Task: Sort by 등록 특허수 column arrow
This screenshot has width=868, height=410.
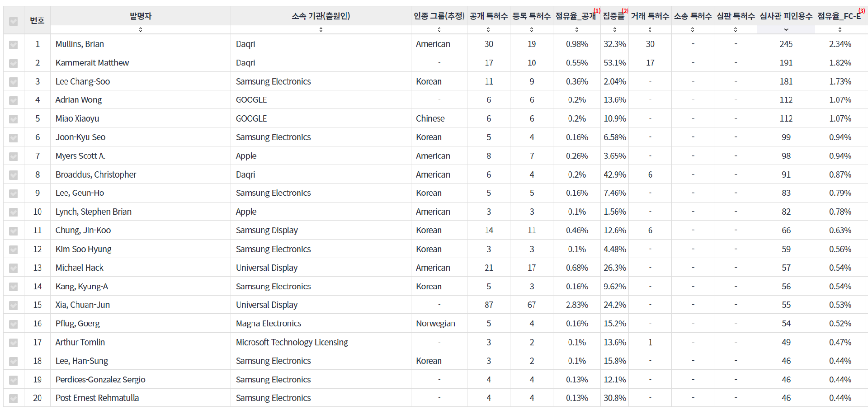Action: pos(532,29)
